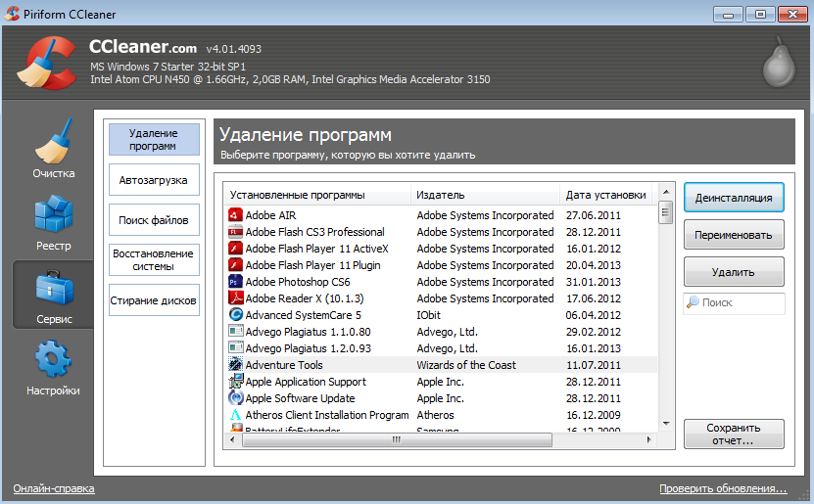Open the Онлайн-справка link
This screenshot has width=814, height=504.
coord(54,488)
